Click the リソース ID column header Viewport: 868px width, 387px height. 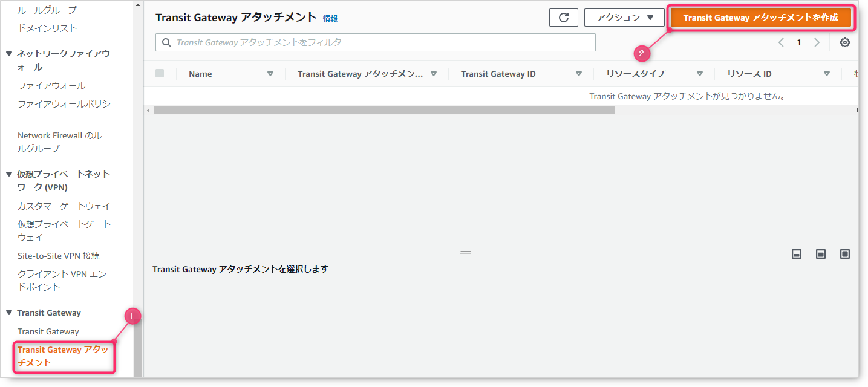(x=749, y=74)
